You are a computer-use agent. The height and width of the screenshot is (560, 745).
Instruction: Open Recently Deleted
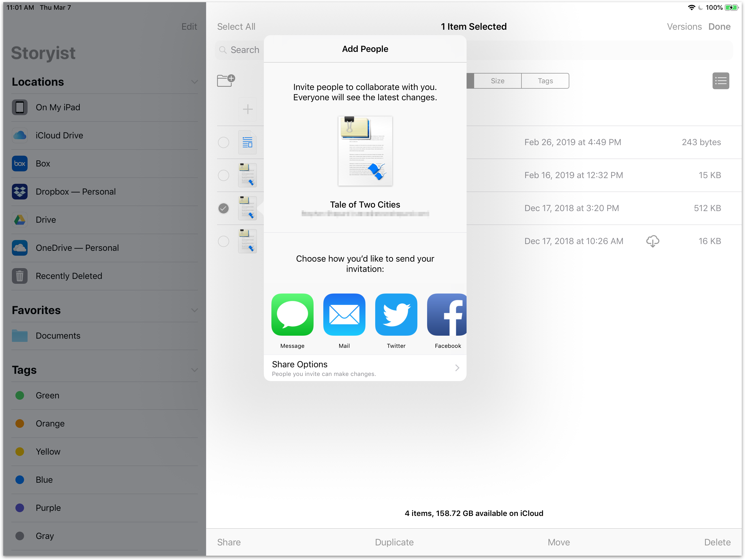(x=104, y=276)
